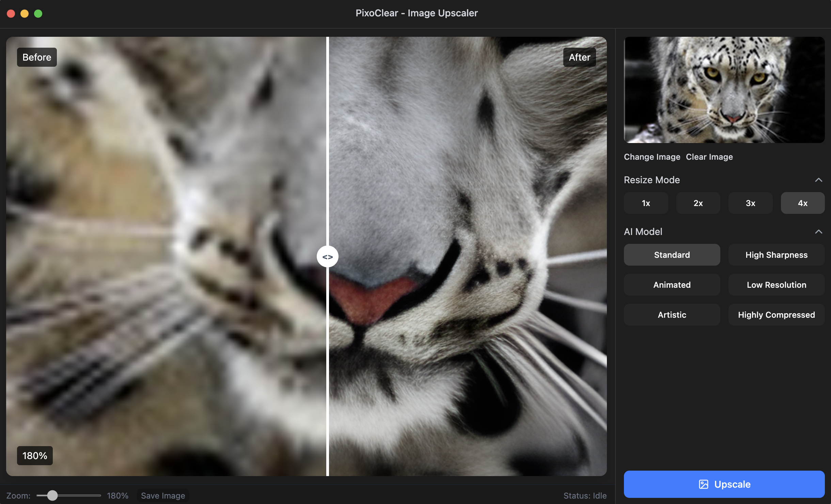Select the 3x resize option
The height and width of the screenshot is (504, 831).
(x=750, y=203)
